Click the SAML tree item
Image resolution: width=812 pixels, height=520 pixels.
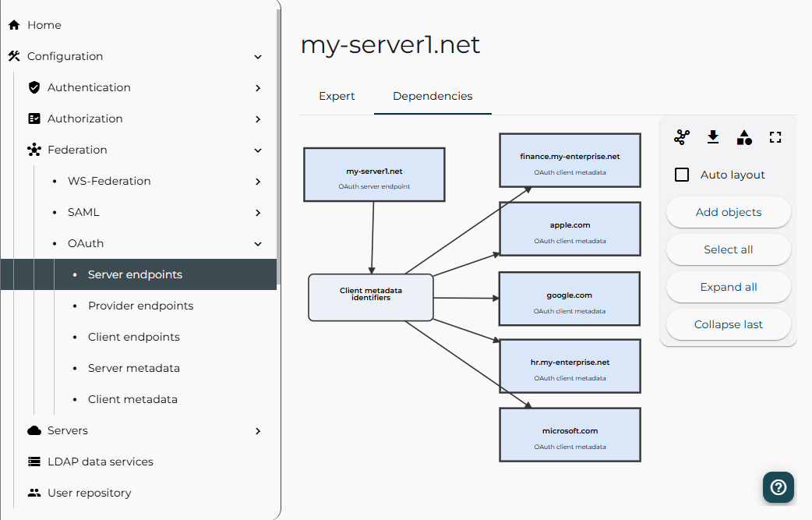[x=83, y=212]
